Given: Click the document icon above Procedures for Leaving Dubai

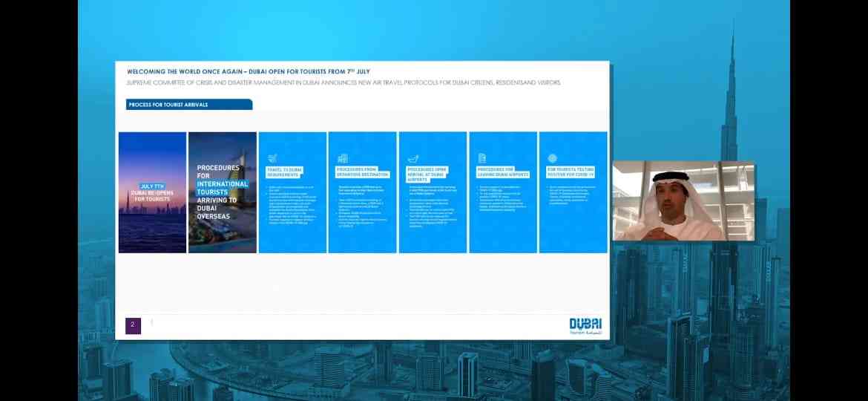Looking at the screenshot, I should click(482, 158).
